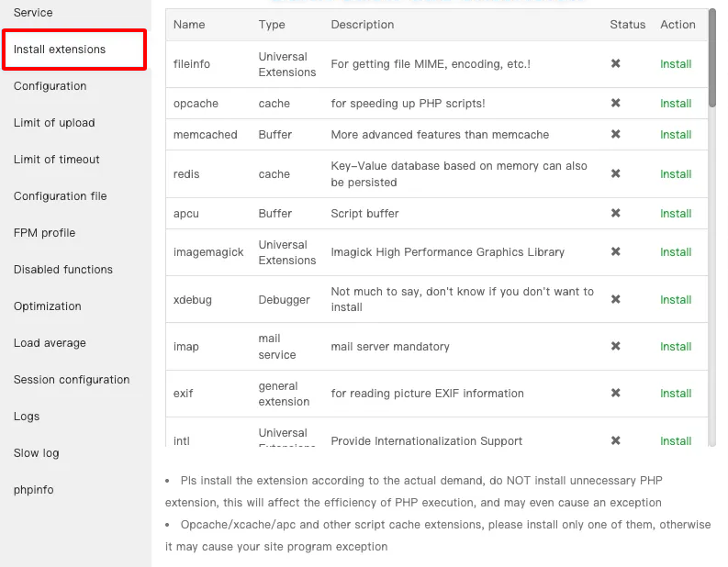The width and height of the screenshot is (728, 567).
Task: Click the xdebug extension name
Action: coord(192,300)
